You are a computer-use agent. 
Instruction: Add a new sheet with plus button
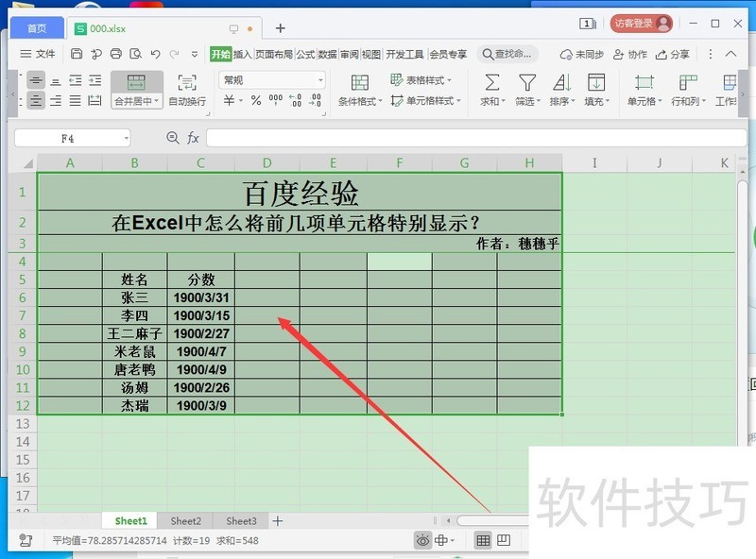tap(278, 521)
